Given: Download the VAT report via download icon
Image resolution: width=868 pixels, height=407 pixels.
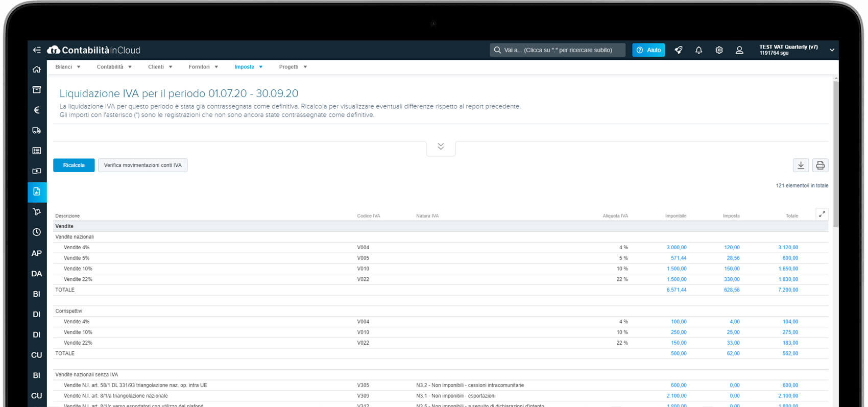Looking at the screenshot, I should coord(801,165).
